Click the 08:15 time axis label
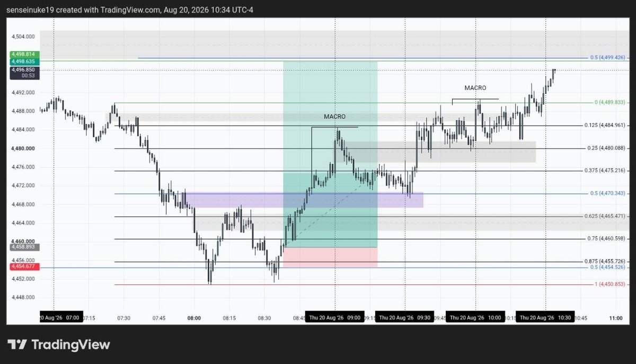Screen dimensions: 636x364 point(229,318)
